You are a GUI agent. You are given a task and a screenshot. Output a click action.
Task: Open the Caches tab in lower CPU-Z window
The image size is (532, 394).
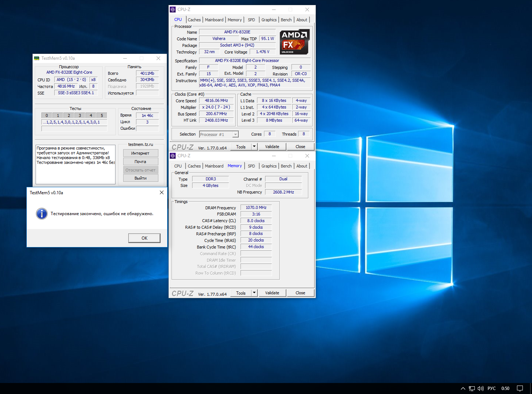[x=194, y=166]
